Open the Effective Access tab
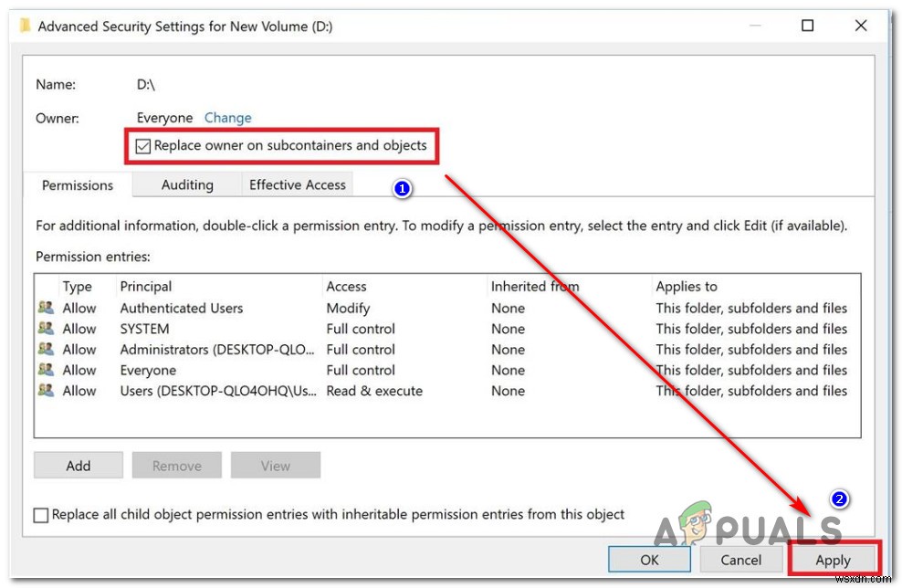Screen dimensions: 902x588 coord(297,184)
